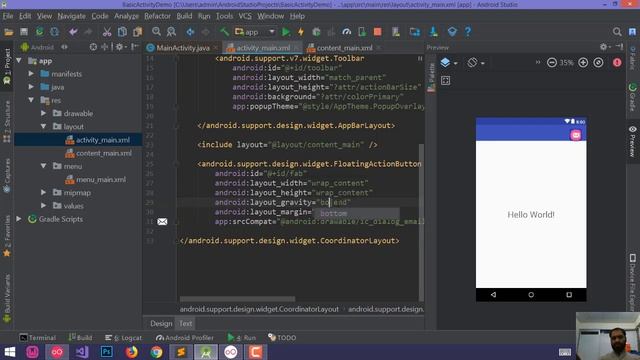Open Photoshop from the Windows taskbar
This screenshot has height=360, width=640.
click(107, 352)
